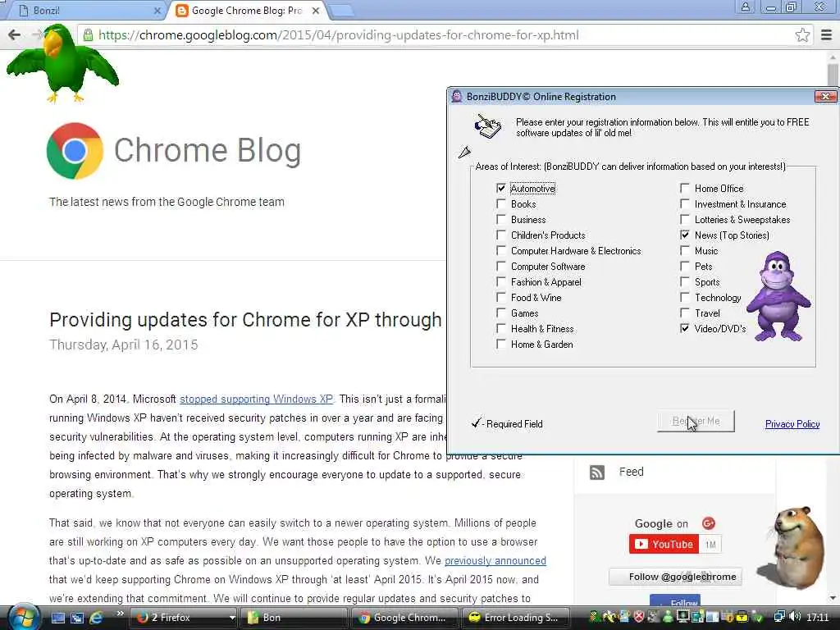
Task: Launch Internet Explorer from quick launch
Action: coord(97,618)
